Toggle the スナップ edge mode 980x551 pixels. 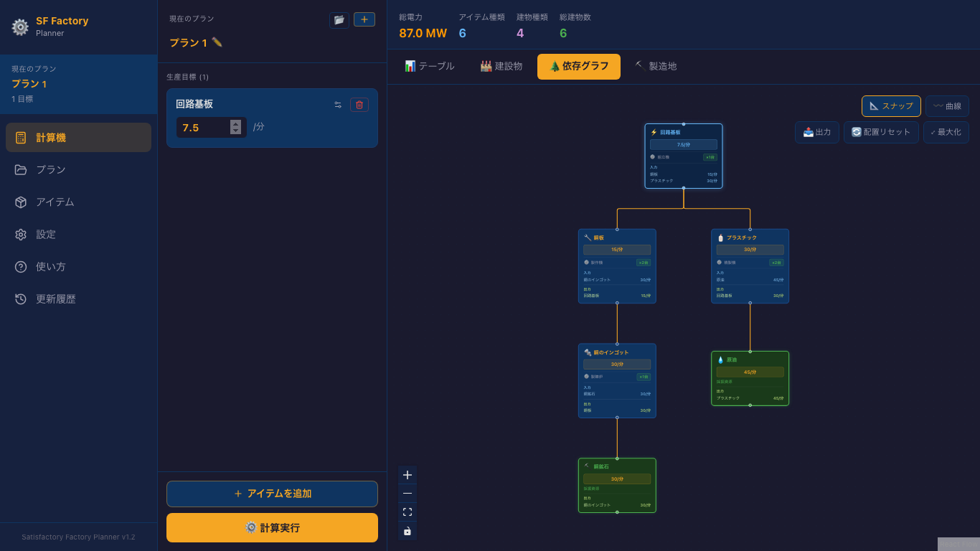click(x=891, y=106)
